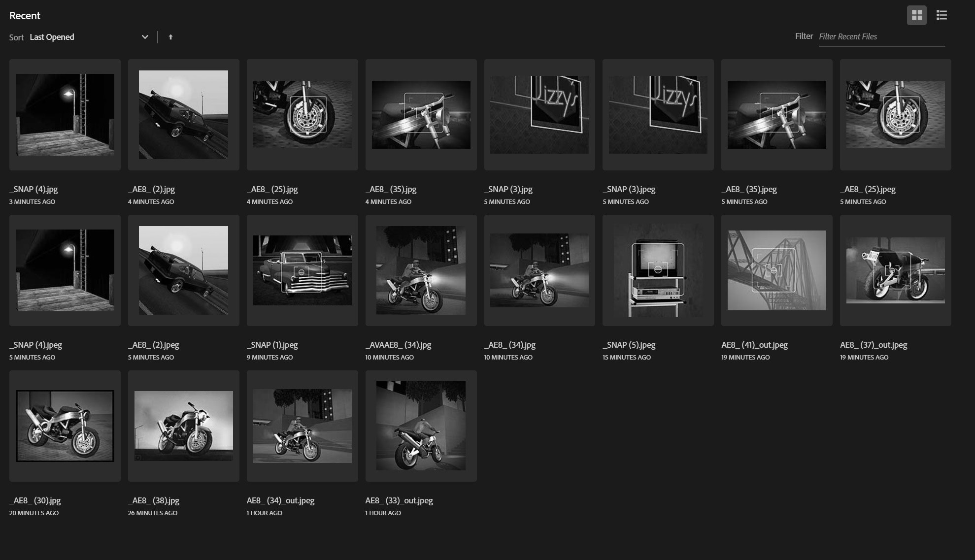Open the _SNAP (4).jpeg thumbnail
Screen dimensions: 975x560
point(65,270)
